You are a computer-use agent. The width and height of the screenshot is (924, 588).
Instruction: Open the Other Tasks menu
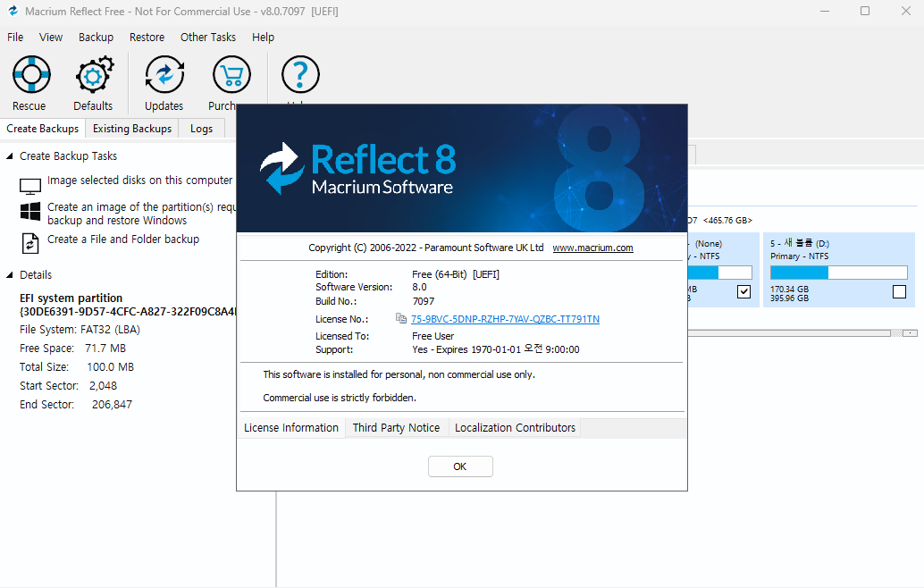pyautogui.click(x=208, y=38)
